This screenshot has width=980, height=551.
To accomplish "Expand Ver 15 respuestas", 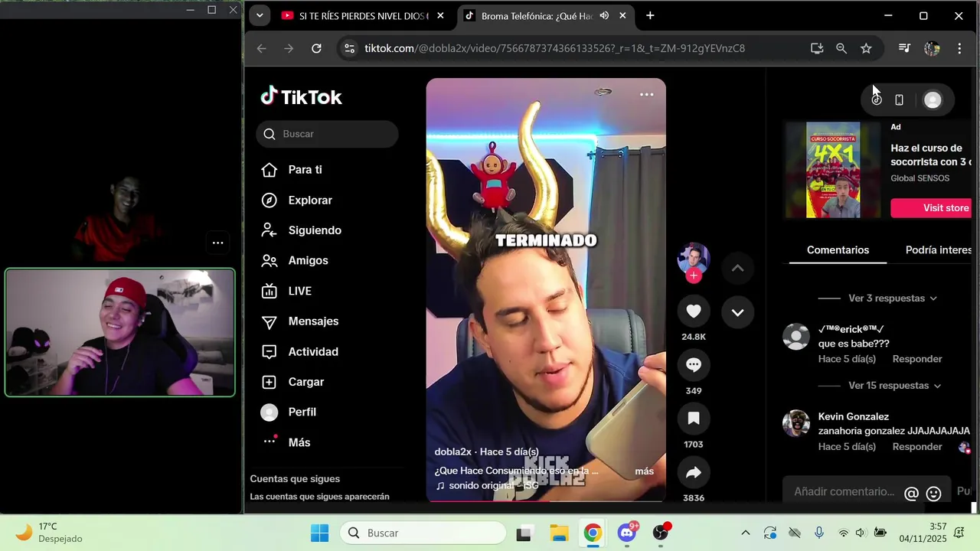I will 895,386.
